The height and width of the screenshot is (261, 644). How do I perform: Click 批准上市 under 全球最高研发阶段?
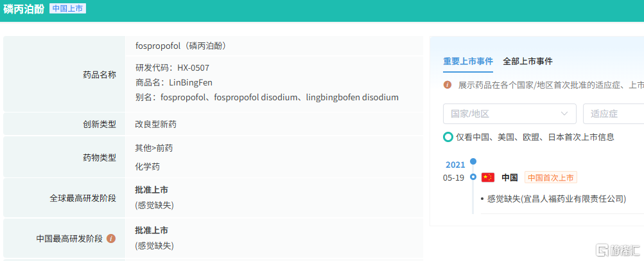(152, 190)
